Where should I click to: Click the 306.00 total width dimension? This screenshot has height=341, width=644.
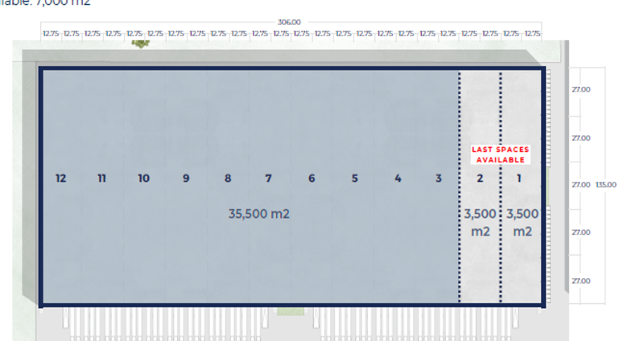288,23
